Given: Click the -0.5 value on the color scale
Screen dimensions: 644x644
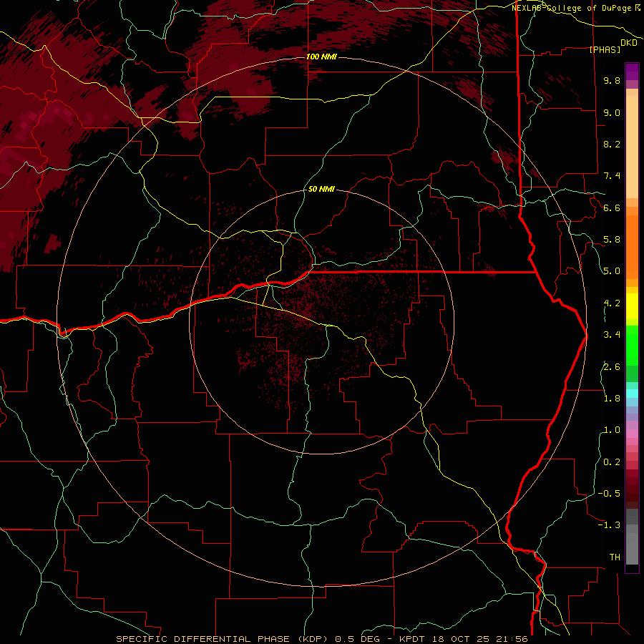Looking at the screenshot, I should 609,494.
